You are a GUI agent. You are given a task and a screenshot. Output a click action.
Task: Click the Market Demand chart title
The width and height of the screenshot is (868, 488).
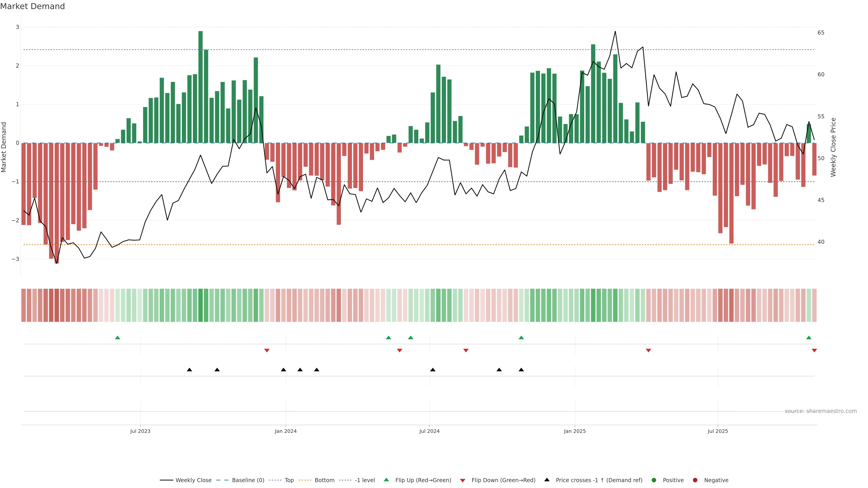[32, 6]
